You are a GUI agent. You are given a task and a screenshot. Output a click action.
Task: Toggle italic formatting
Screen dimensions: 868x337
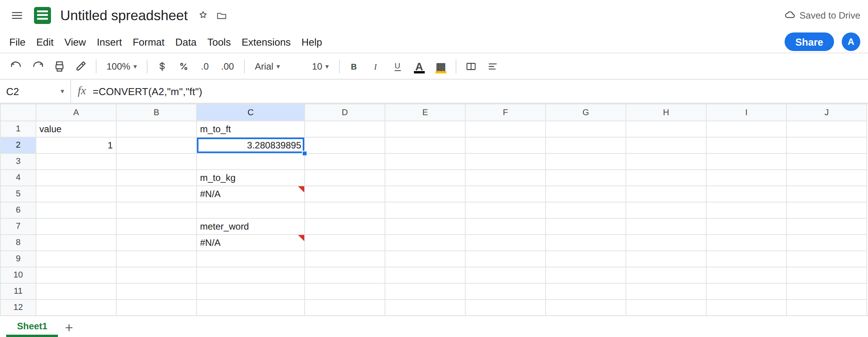[x=375, y=66]
